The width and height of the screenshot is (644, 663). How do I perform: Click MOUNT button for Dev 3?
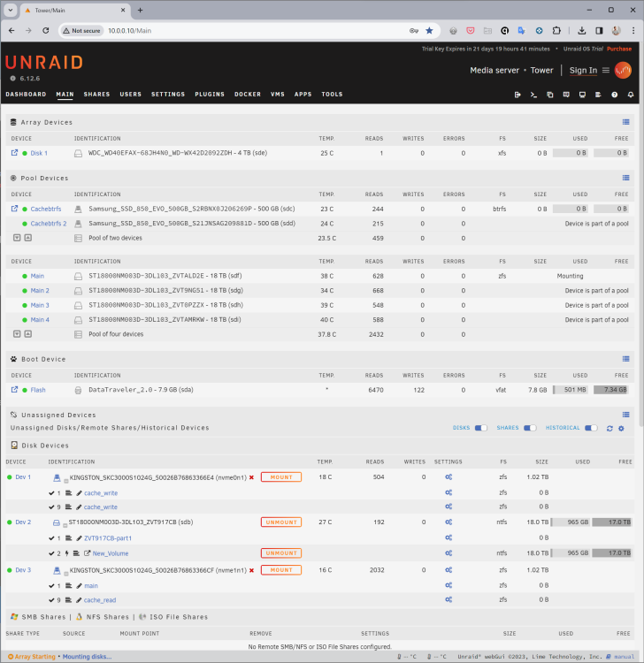pyautogui.click(x=281, y=570)
